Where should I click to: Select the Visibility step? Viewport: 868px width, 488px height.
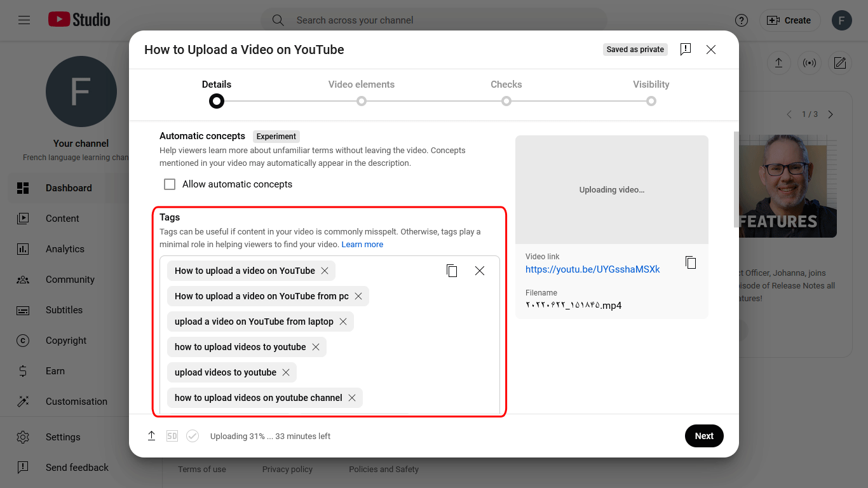651,92
